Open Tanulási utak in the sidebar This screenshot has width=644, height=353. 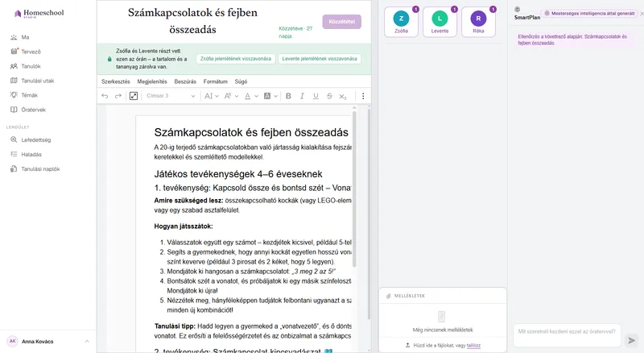coord(37,81)
